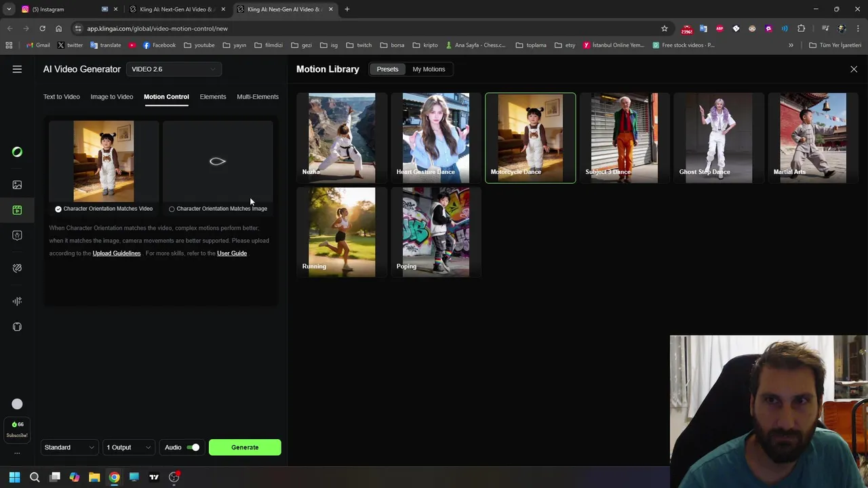Choose the Nezha motion preset
Viewport: 868px width, 488px height.
342,138
